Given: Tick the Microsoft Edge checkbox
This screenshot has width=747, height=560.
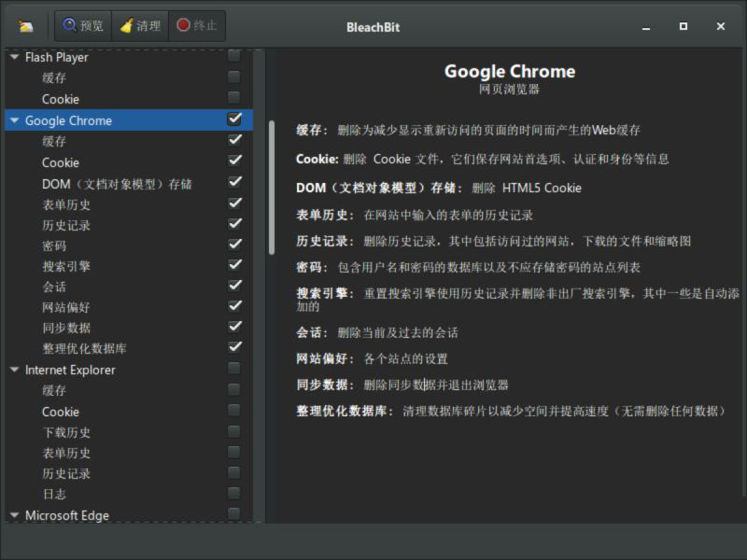Looking at the screenshot, I should tap(234, 514).
